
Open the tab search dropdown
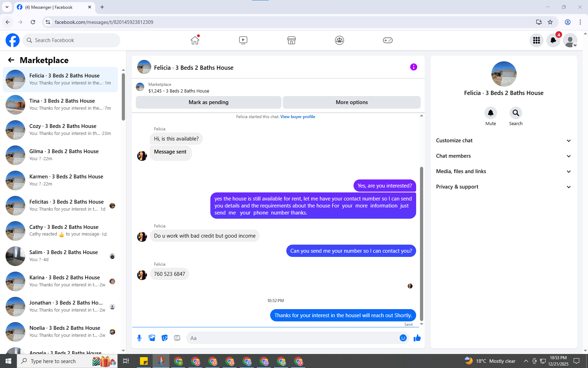(7, 7)
